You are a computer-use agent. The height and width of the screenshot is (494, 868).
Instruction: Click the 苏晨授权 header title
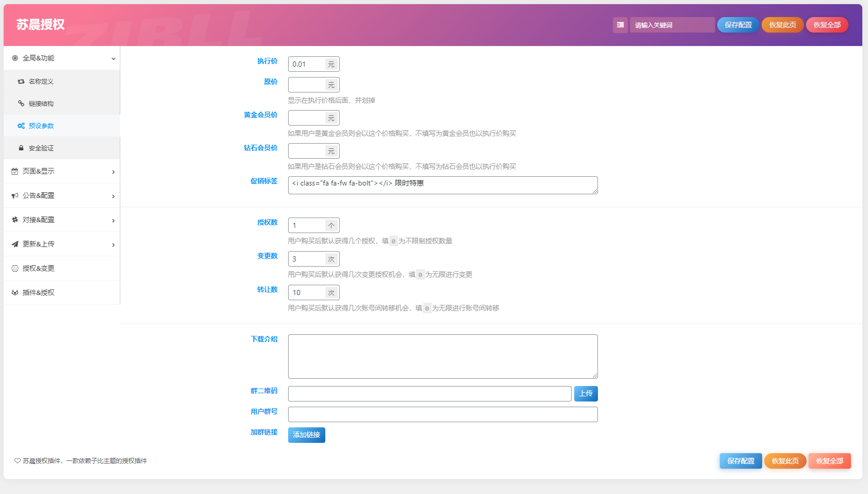pyautogui.click(x=40, y=24)
